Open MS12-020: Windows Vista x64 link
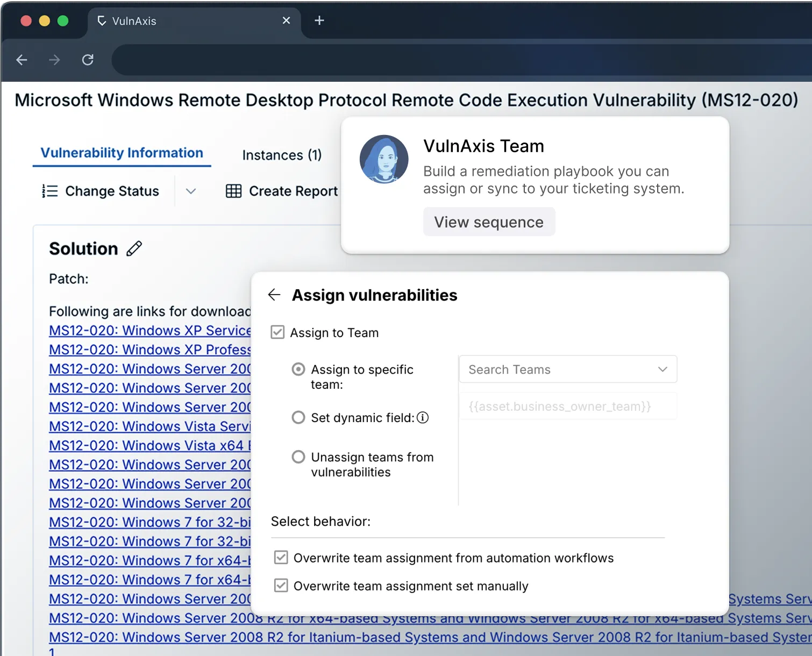This screenshot has width=812, height=656. [x=150, y=446]
